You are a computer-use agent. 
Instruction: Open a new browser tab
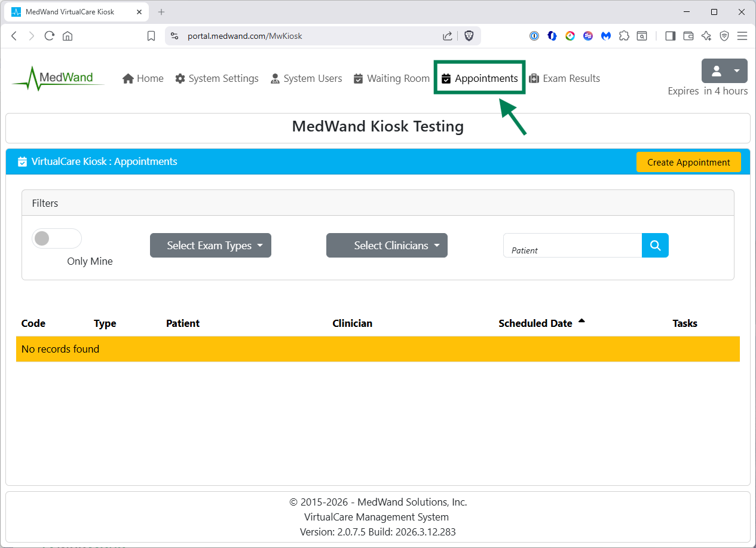[x=161, y=12]
